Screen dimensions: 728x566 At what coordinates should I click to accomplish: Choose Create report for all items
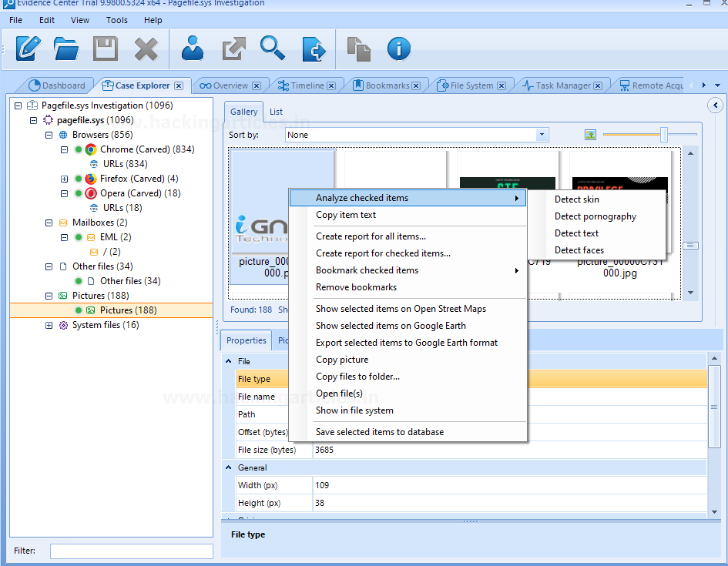coord(371,236)
